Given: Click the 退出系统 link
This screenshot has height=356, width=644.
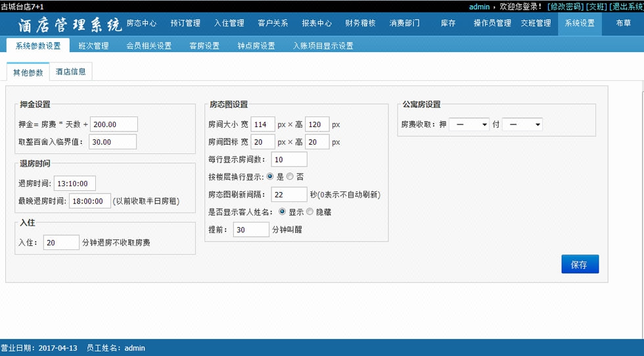Looking at the screenshot, I should 627,7.
